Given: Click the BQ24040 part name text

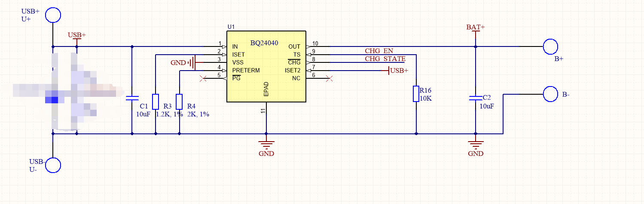Looking at the screenshot, I should (264, 43).
